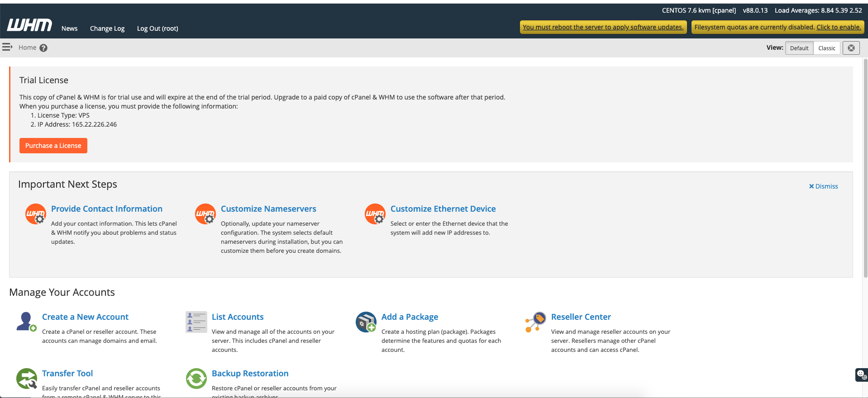This screenshot has height=398, width=868.
Task: Open Provide Contact Information link
Action: 107,209
